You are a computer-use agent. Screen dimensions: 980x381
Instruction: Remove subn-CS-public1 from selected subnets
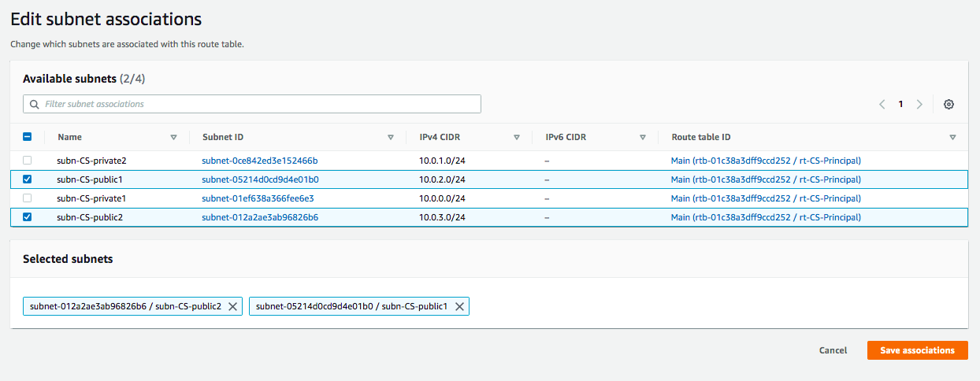click(x=459, y=306)
